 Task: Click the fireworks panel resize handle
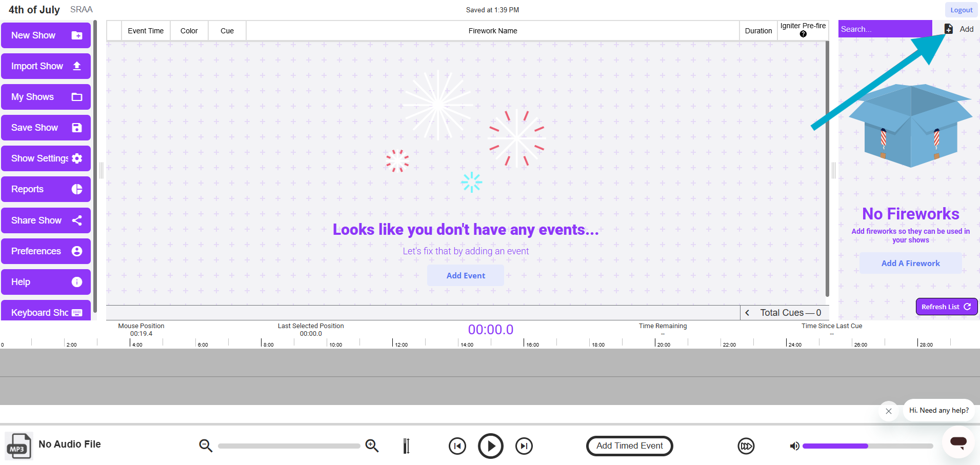834,169
